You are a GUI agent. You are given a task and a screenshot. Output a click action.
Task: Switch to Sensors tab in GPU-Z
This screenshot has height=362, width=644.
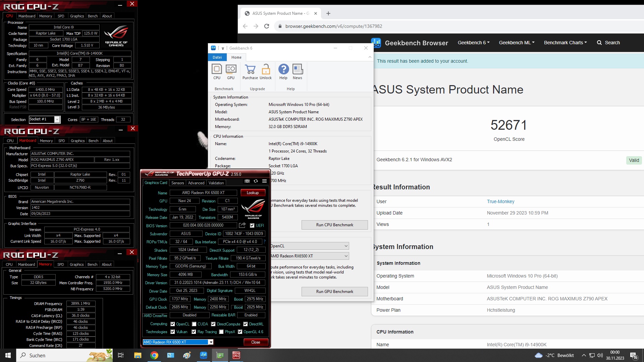point(177,183)
